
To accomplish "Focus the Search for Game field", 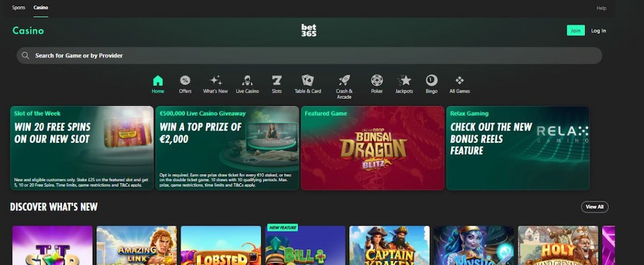I will (x=309, y=56).
